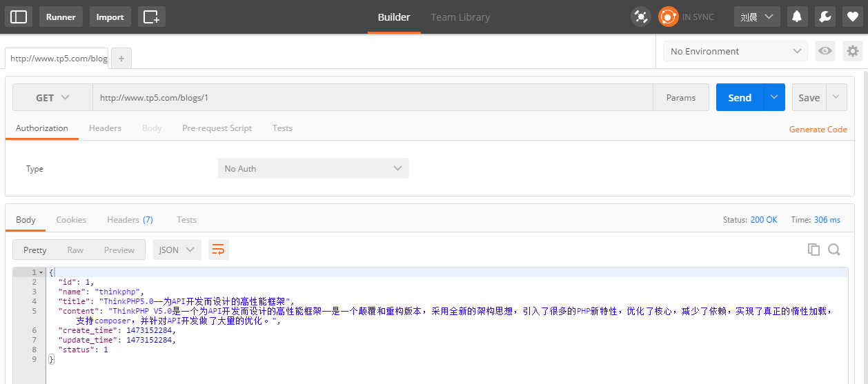Open the Send options arrow
Screen dimensions: 868x384
coord(774,97)
